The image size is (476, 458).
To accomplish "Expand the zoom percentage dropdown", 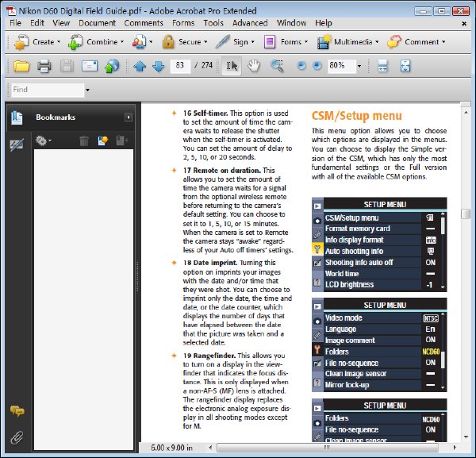I will click(x=359, y=66).
